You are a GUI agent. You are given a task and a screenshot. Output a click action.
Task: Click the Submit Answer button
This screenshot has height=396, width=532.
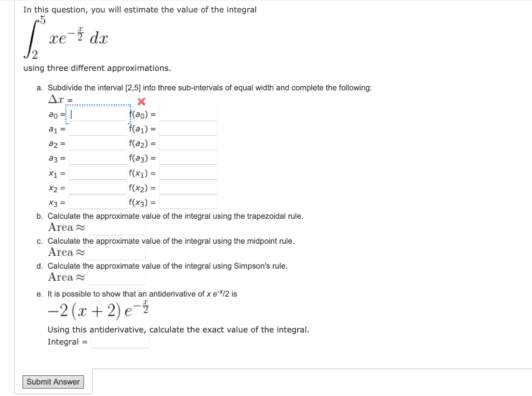[53, 381]
